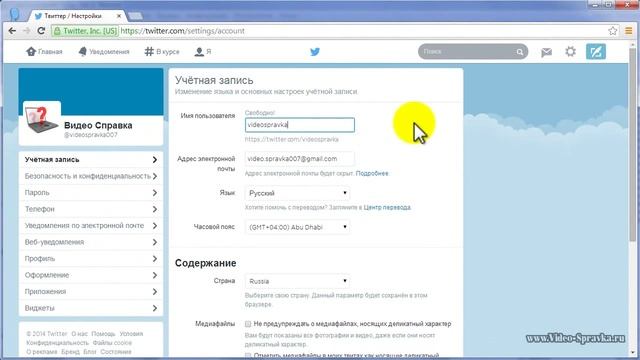Open Приложения settings section
The width and height of the screenshot is (640, 360).
point(91,291)
